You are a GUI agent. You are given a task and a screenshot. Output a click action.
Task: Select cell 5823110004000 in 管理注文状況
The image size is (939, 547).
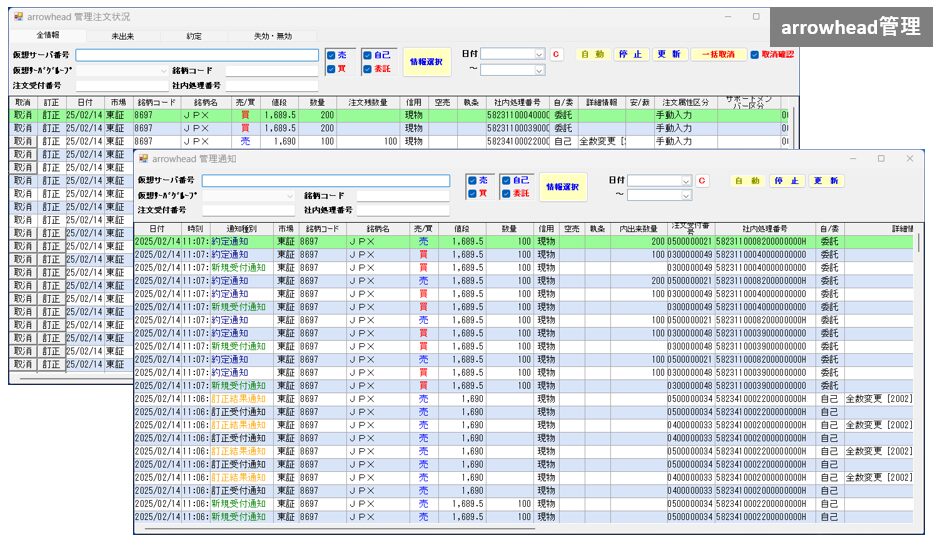pyautogui.click(x=517, y=115)
